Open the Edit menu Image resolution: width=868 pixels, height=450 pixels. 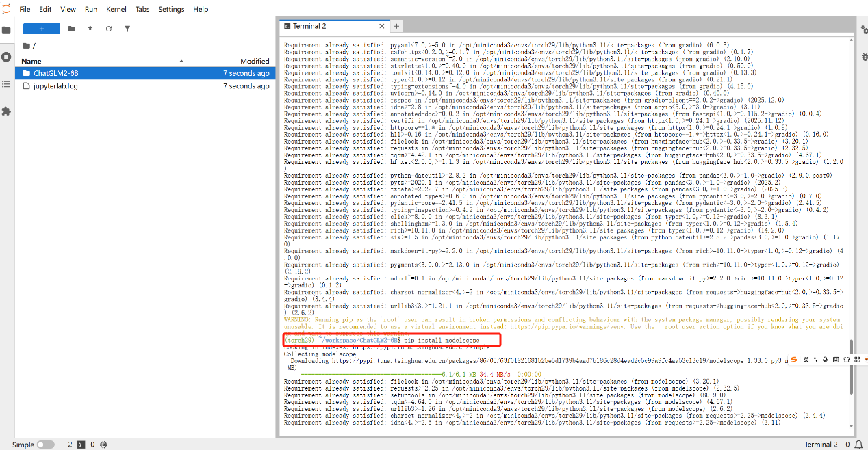45,10
